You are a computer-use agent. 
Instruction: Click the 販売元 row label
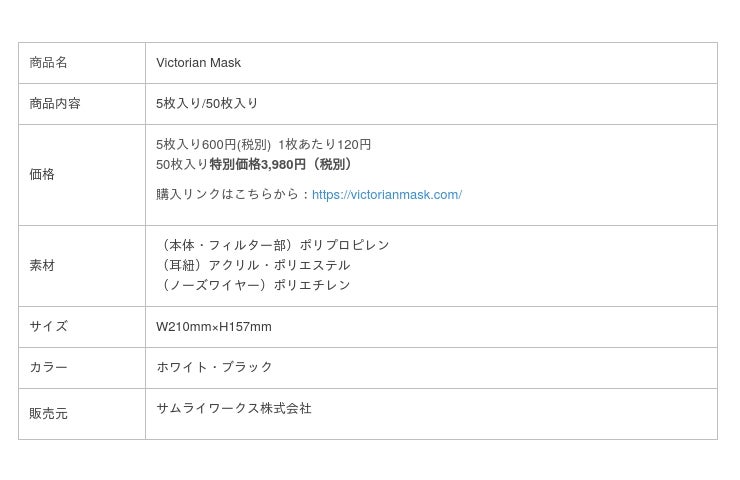click(x=48, y=414)
